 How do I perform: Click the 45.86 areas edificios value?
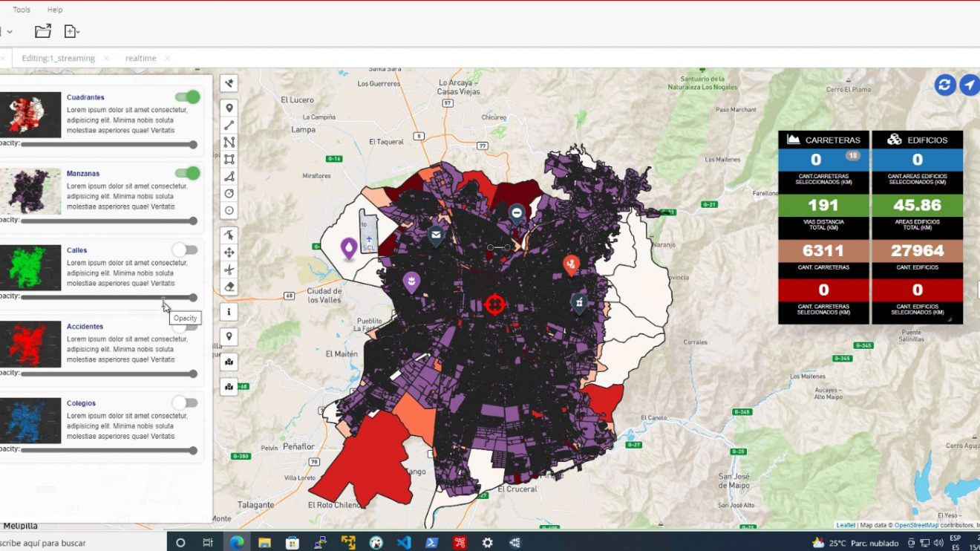tap(918, 206)
